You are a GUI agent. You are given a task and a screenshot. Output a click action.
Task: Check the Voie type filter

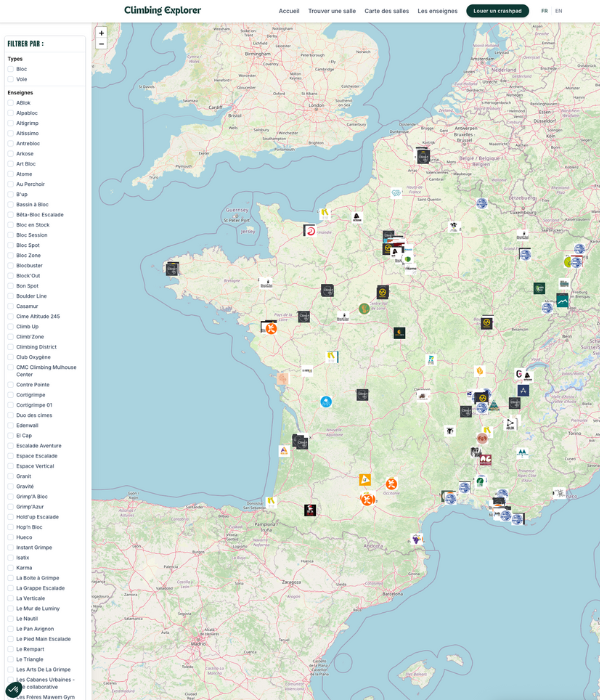coord(11,79)
